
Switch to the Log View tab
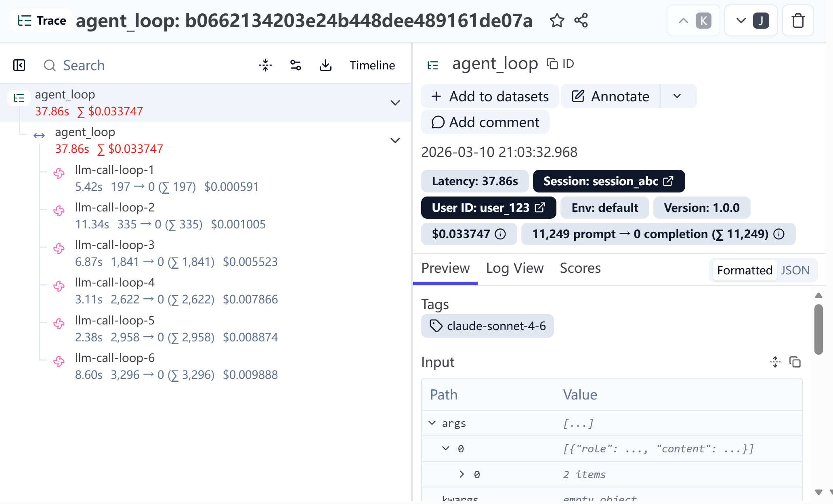click(514, 268)
